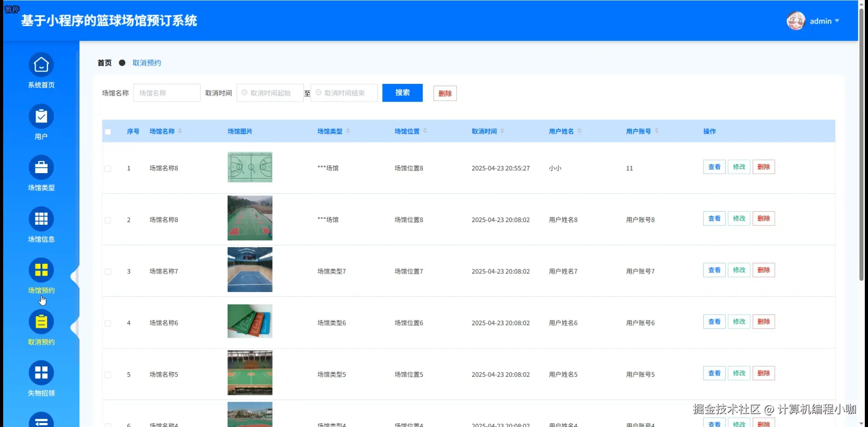
Task: Delete row 4 with 删除 button
Action: (x=764, y=322)
